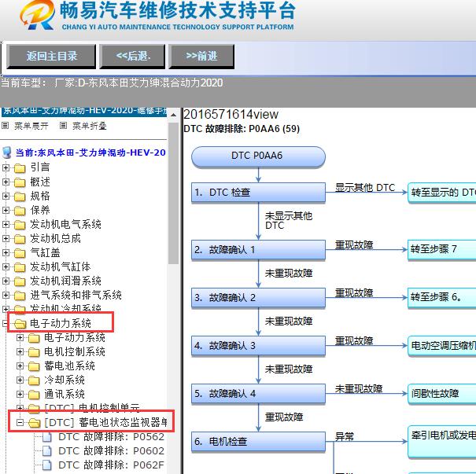Click folder icon of 发动机润滑系统
The height and width of the screenshot is (474, 476).
tap(20, 281)
